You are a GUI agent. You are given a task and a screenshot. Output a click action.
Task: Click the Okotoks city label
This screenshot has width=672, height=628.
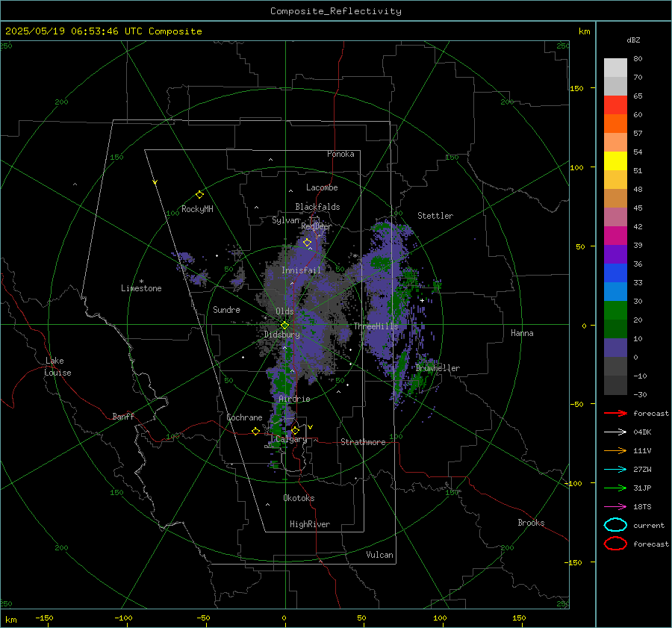299,498
